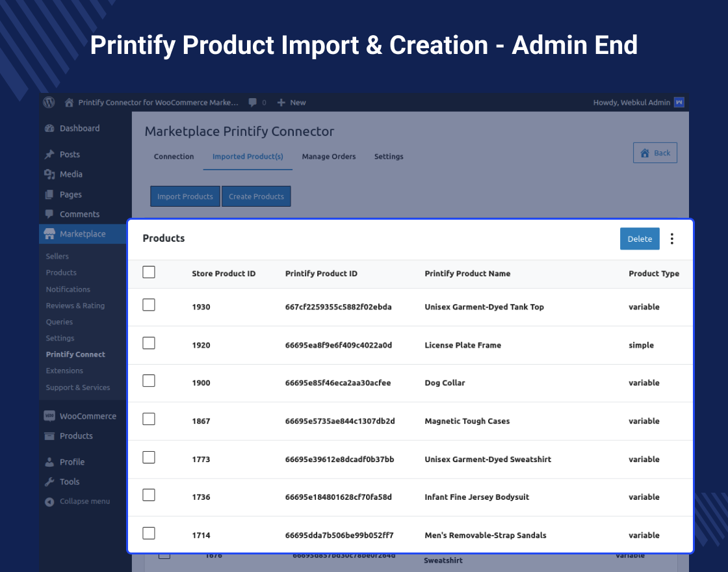Tick the Magnetic Tough Cases checkbox

(x=149, y=419)
